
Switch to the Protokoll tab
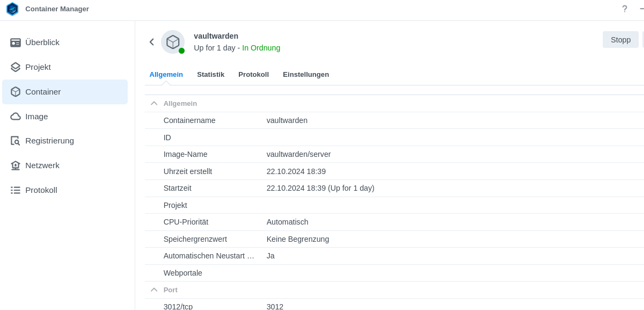point(253,75)
